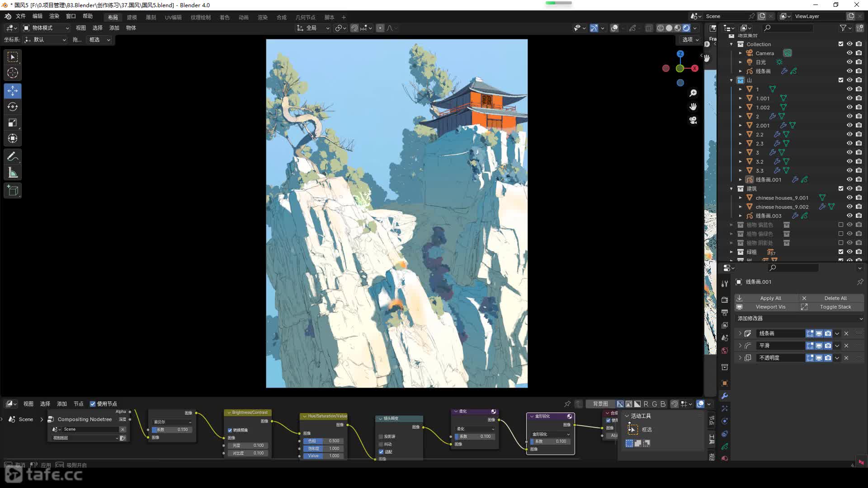Choose the Move tool
The width and height of the screenshot is (868, 488).
[x=13, y=91]
